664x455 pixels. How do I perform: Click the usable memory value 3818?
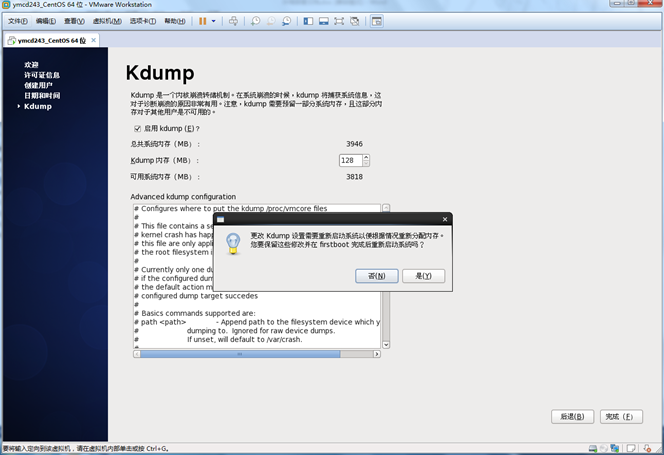[354, 177]
